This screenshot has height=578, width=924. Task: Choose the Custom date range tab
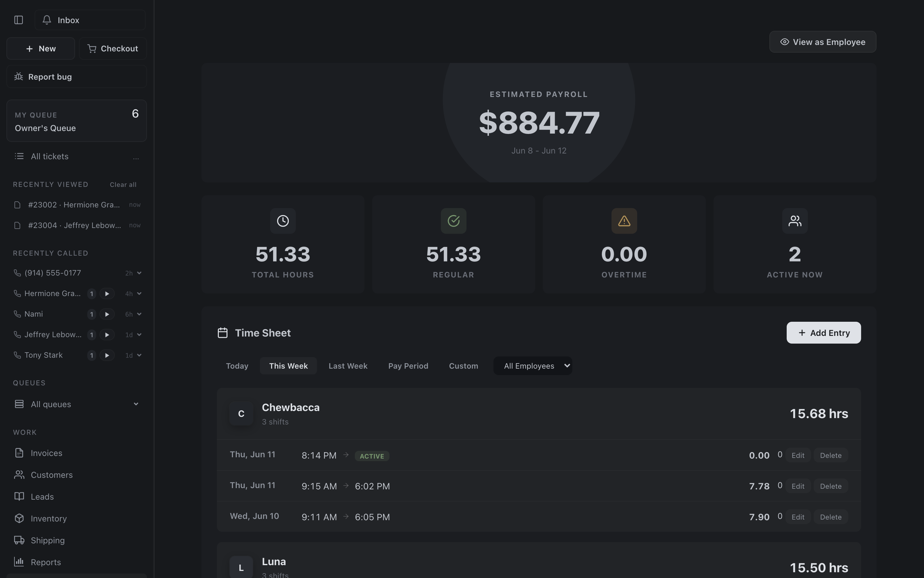[464, 366]
